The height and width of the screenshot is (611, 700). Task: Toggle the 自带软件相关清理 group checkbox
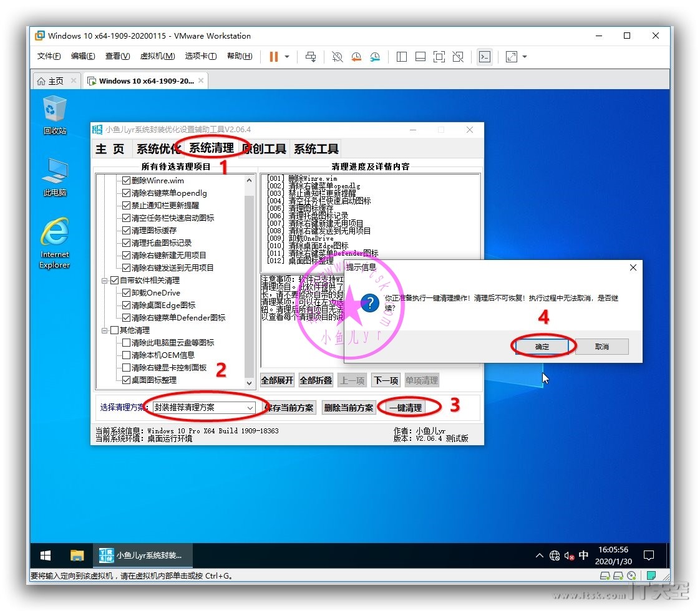click(x=114, y=281)
